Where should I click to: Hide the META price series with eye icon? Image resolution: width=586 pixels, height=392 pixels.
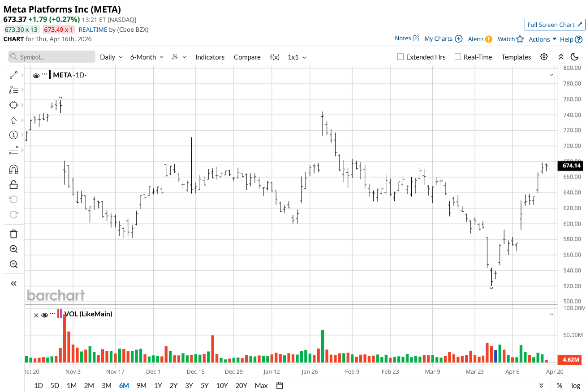pyautogui.click(x=36, y=76)
